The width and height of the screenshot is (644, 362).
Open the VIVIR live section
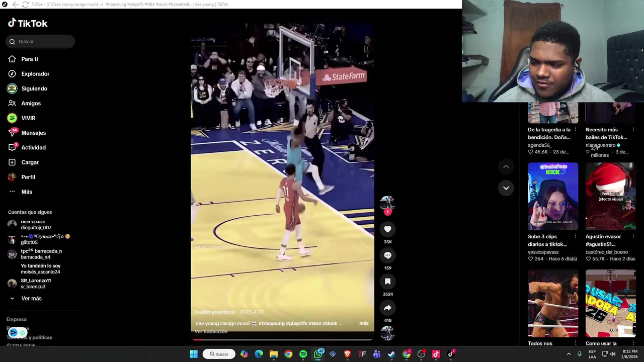28,118
